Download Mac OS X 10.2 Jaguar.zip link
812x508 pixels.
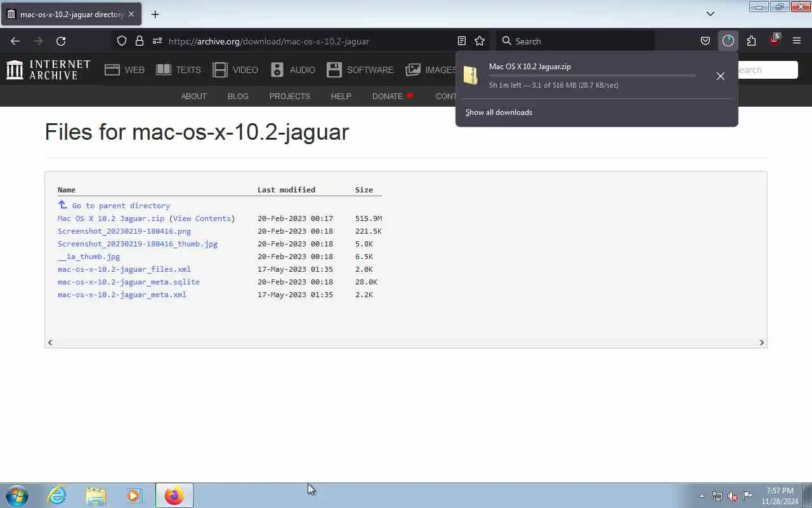[111, 218]
